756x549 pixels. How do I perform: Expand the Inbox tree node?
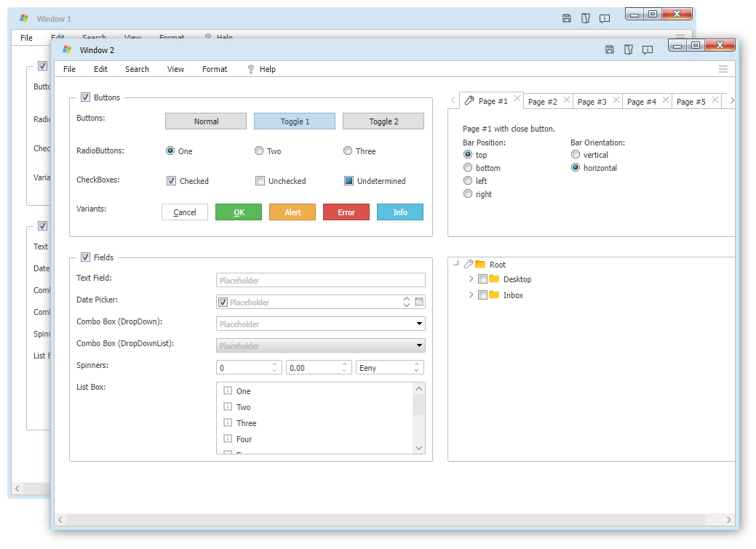tap(471, 294)
